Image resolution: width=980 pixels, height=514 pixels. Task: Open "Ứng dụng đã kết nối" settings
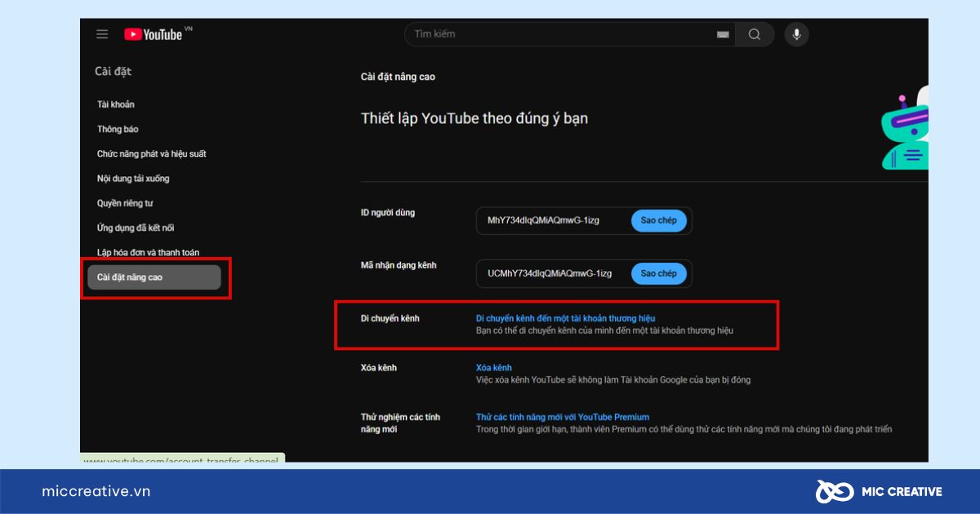tap(136, 228)
